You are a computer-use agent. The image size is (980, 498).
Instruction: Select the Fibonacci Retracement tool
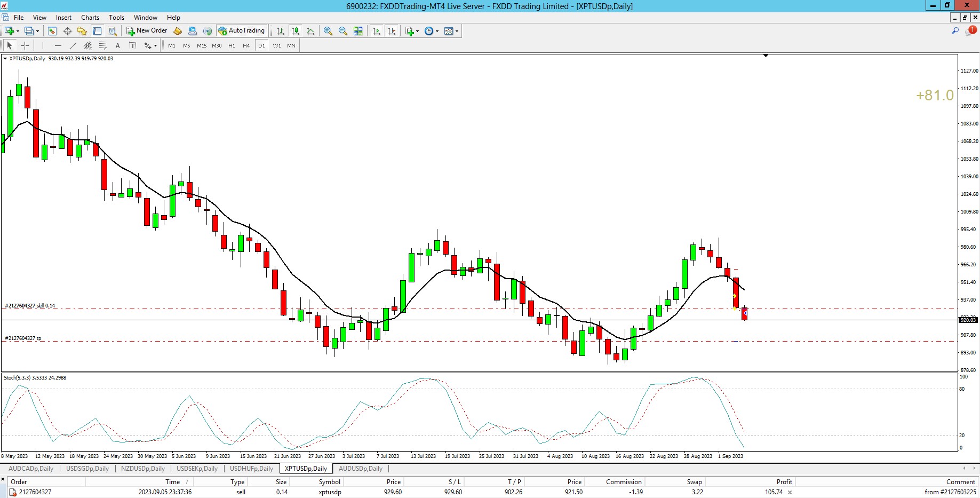(x=102, y=45)
